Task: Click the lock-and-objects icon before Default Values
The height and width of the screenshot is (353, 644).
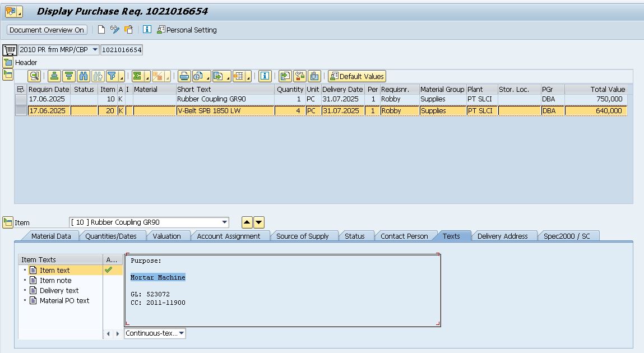Action: tap(300, 76)
